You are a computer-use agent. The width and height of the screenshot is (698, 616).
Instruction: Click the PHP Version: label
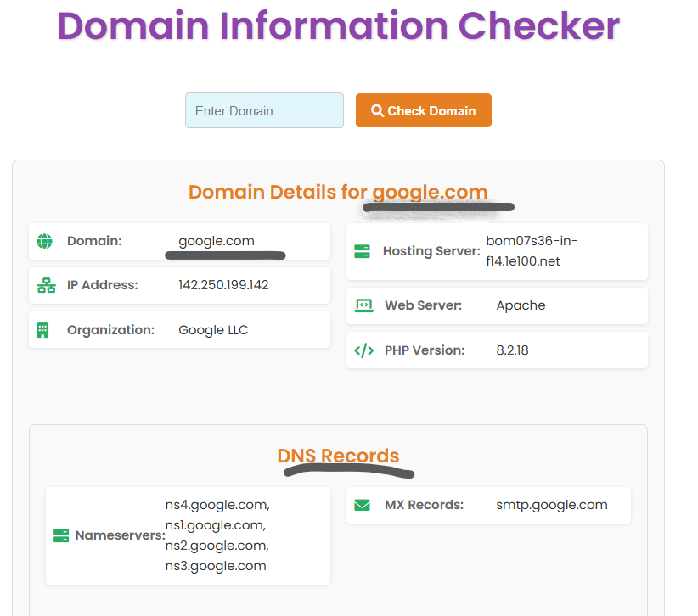coord(425,350)
